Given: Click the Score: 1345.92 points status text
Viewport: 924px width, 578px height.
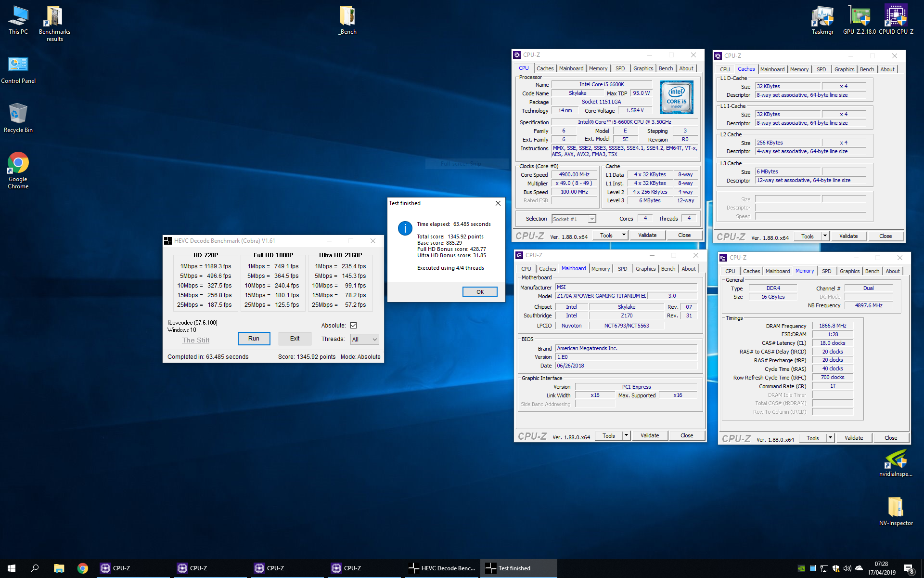Looking at the screenshot, I should (307, 357).
